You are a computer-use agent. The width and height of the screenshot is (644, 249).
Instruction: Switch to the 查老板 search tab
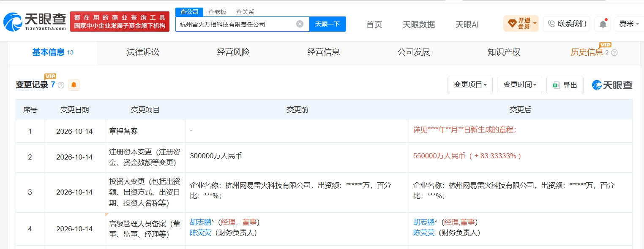tap(217, 12)
